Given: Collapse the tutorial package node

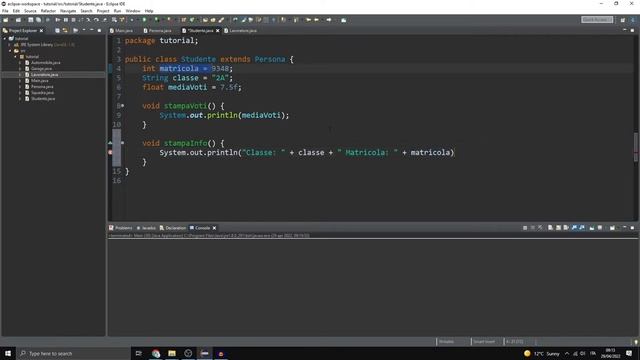Looking at the screenshot, I should (x=16, y=57).
